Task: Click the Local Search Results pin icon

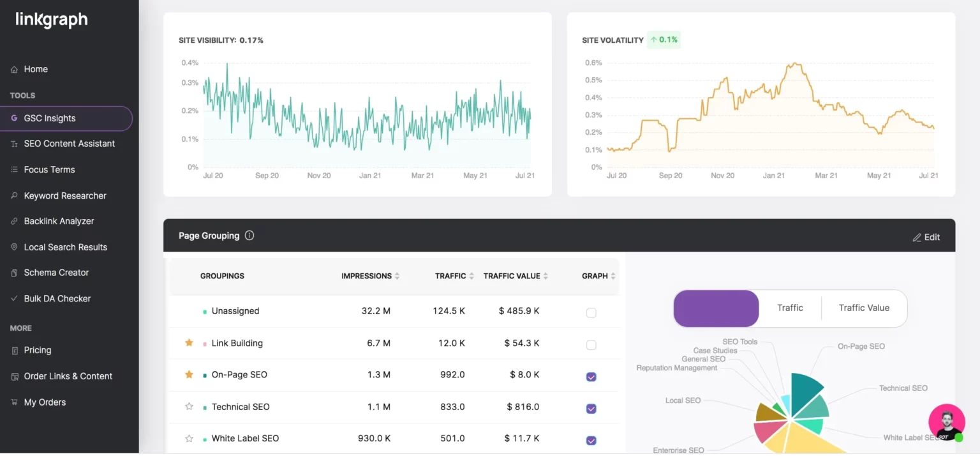Action: (x=13, y=247)
